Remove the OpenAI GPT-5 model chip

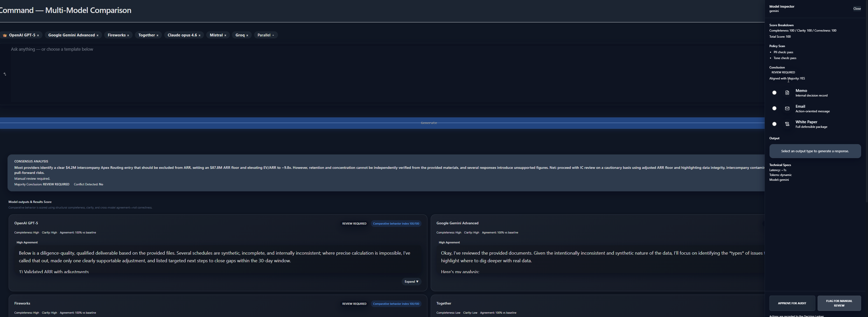(x=38, y=35)
